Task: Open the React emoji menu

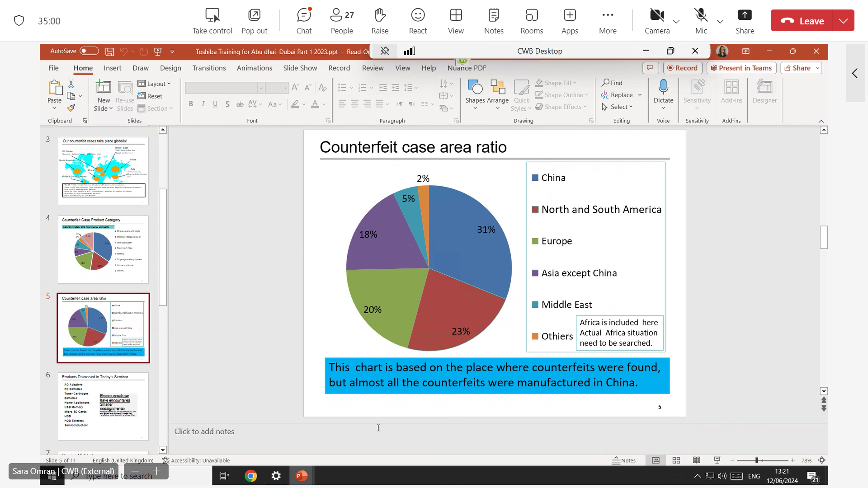Action: (x=418, y=21)
